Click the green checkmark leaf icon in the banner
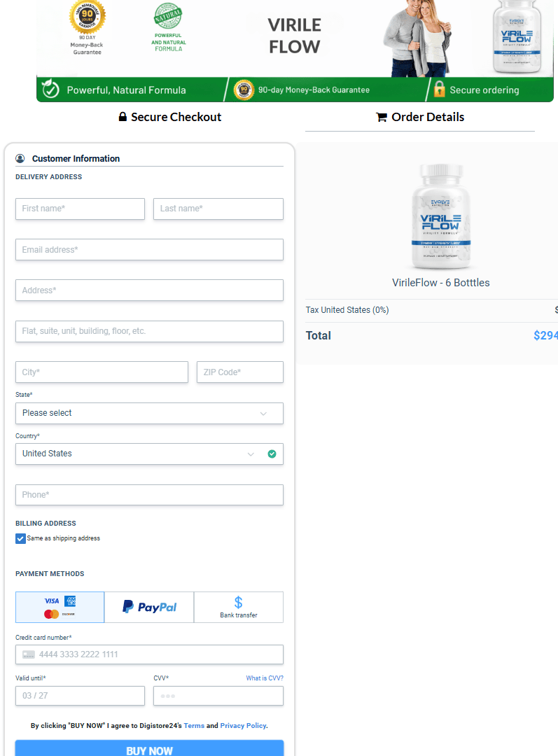The image size is (558, 756). point(50,89)
